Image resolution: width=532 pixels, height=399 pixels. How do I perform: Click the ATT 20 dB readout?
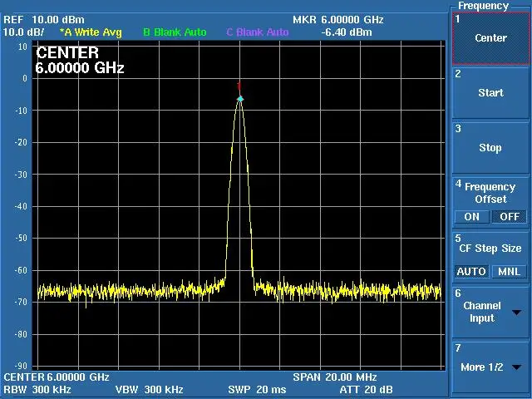point(366,390)
